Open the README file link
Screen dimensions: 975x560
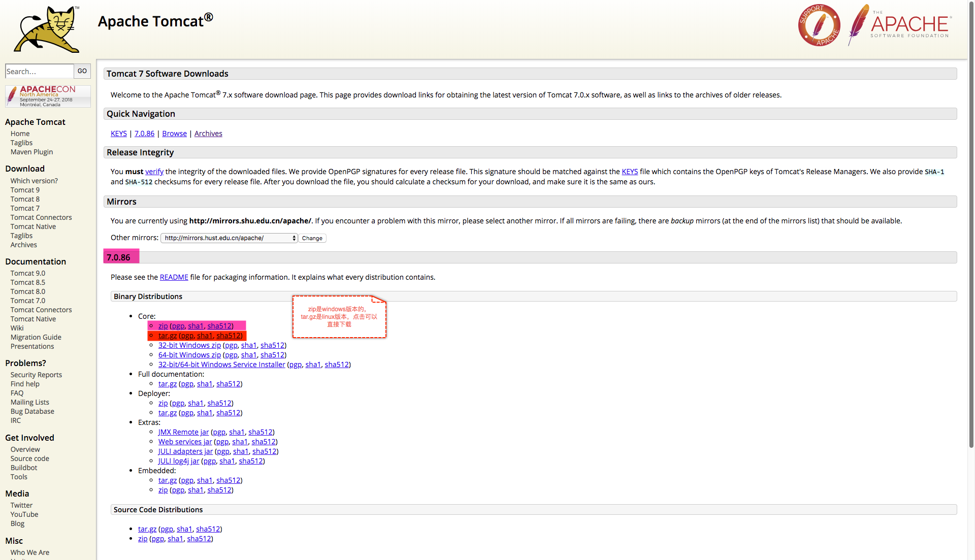(174, 277)
